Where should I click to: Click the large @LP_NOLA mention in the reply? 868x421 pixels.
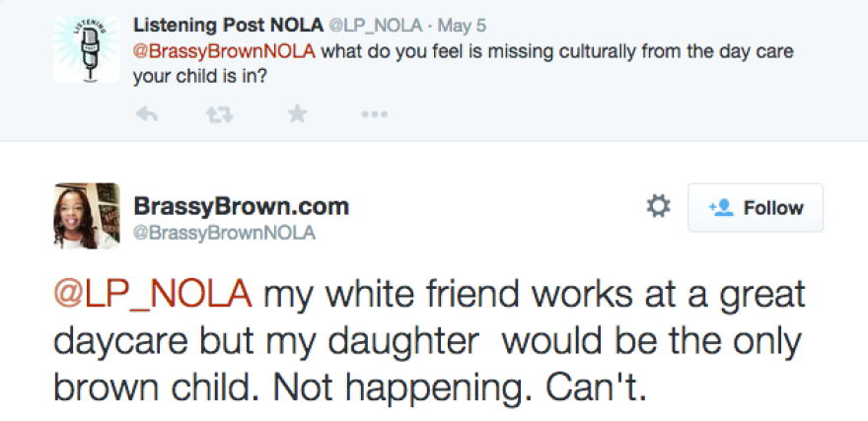point(153,294)
